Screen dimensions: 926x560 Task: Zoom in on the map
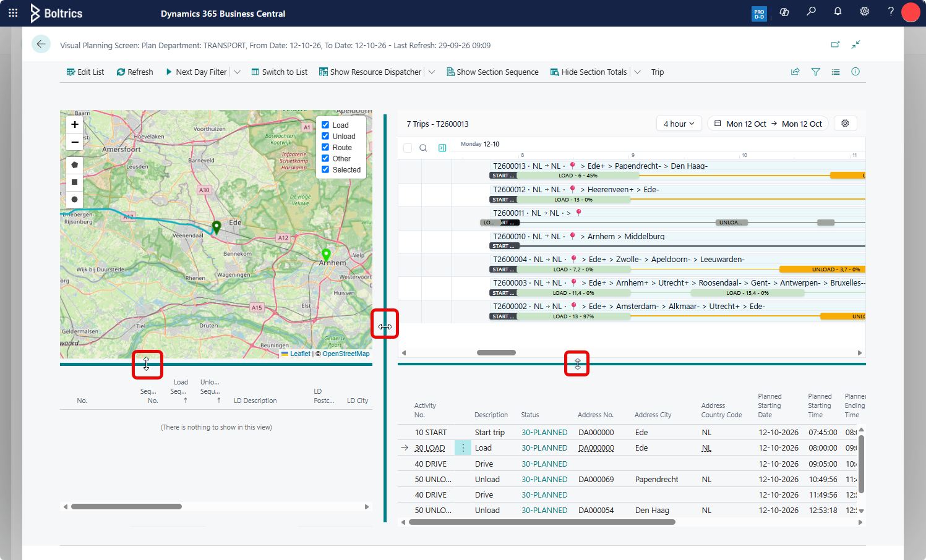75,125
